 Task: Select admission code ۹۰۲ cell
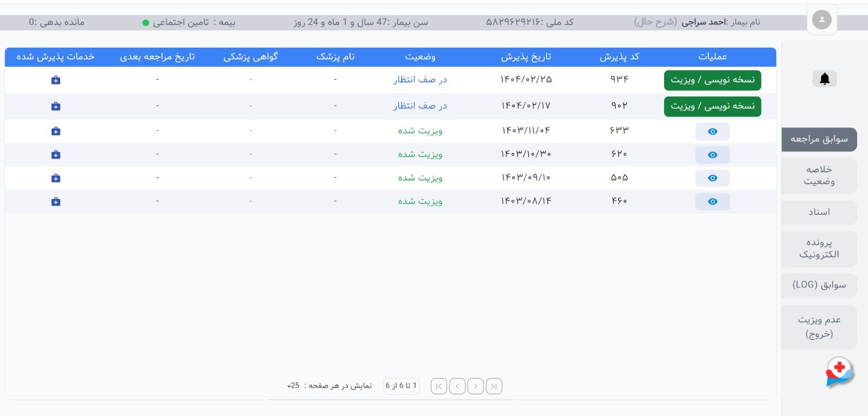click(619, 106)
